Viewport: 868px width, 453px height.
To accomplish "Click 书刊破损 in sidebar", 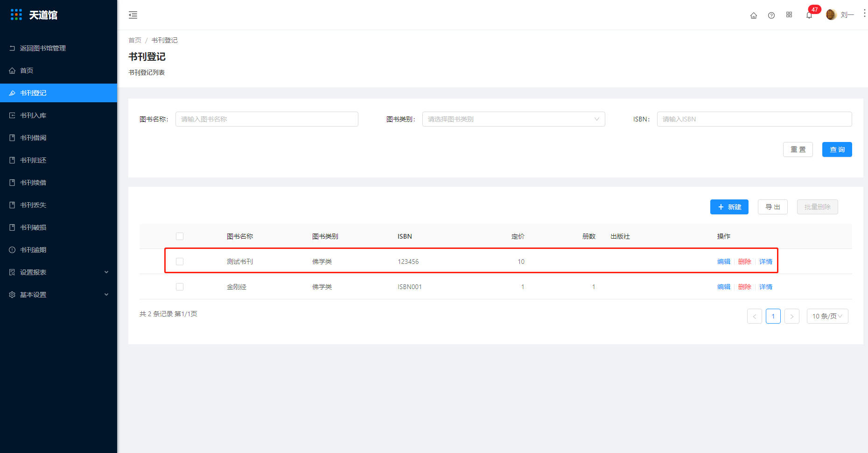I will tap(33, 227).
